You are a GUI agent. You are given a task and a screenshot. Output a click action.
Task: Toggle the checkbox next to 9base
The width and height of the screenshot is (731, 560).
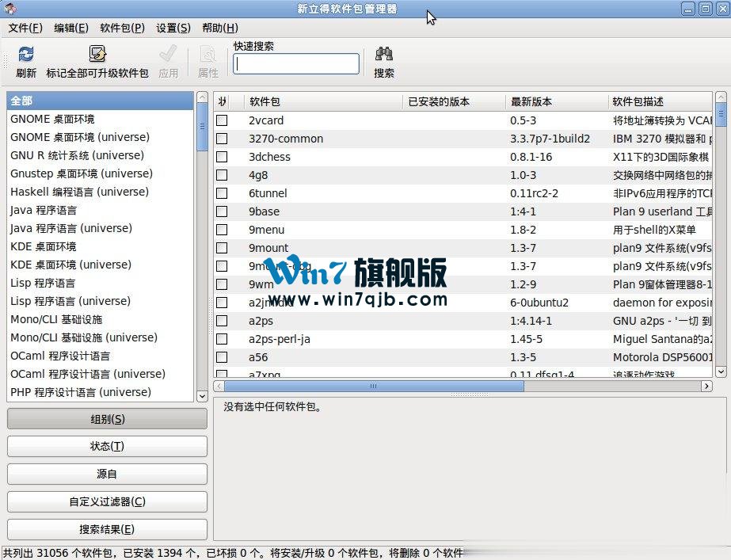coord(222,211)
